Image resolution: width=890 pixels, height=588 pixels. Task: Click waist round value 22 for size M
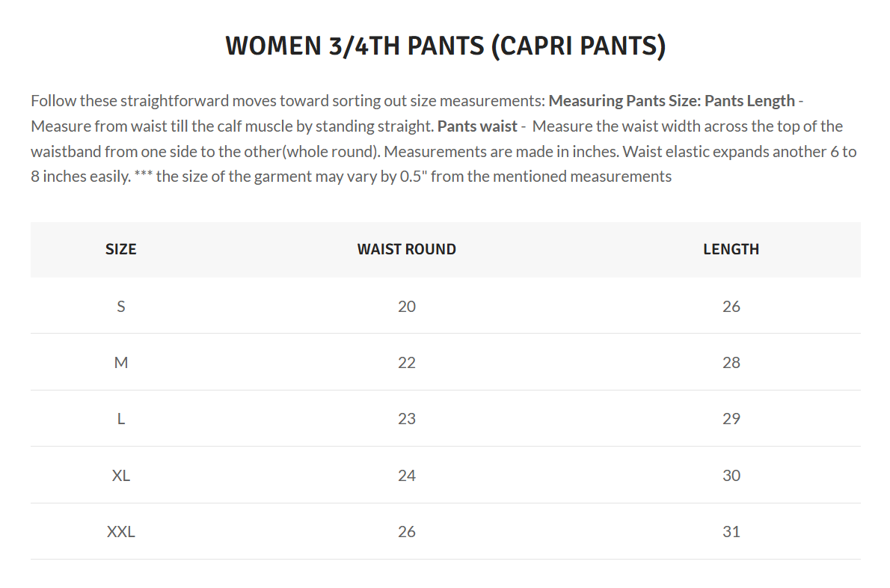(407, 363)
